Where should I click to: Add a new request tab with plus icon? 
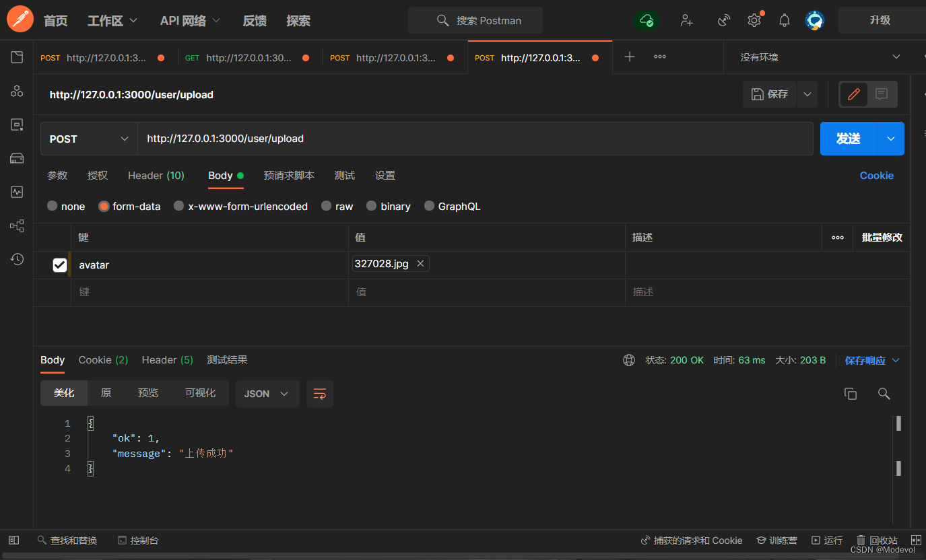(x=630, y=57)
